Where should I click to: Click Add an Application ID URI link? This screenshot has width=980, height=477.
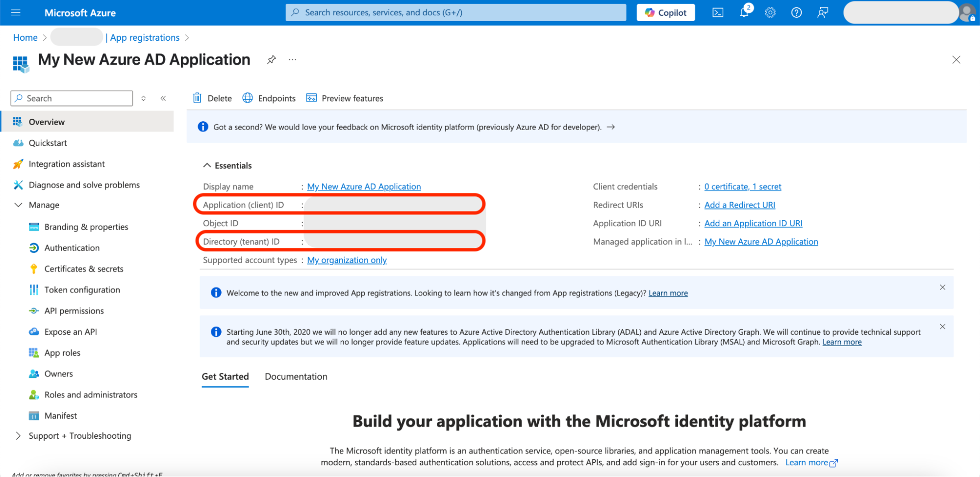pos(754,223)
